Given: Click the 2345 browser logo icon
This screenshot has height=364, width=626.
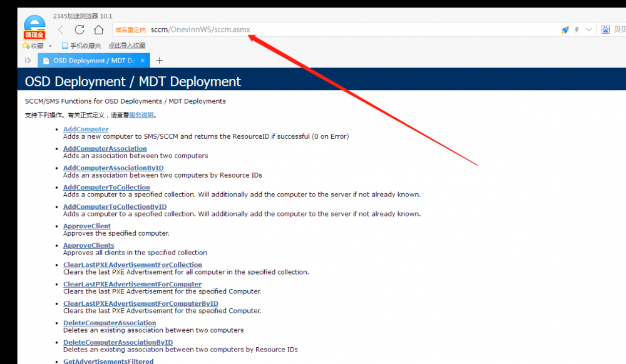Looking at the screenshot, I should point(34,26).
